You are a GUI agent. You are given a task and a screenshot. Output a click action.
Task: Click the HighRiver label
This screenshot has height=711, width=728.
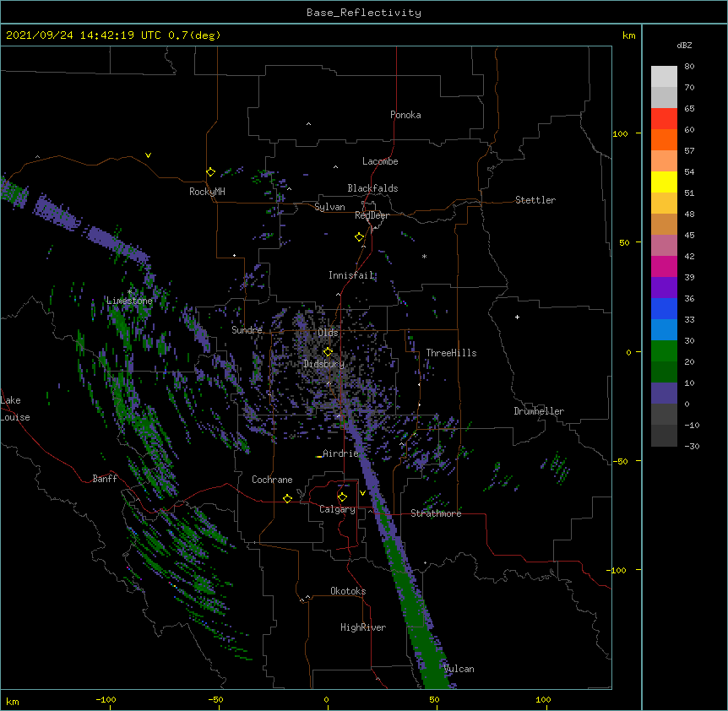(x=363, y=627)
